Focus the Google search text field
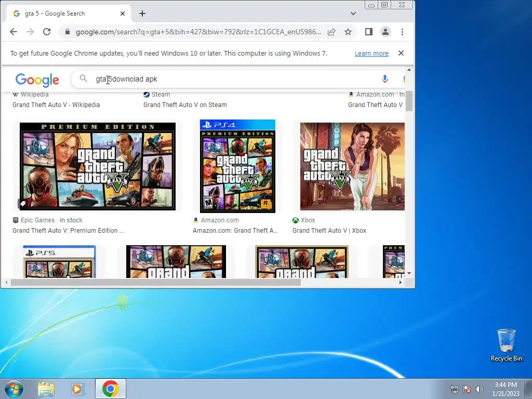The image size is (532, 399). coord(234,79)
